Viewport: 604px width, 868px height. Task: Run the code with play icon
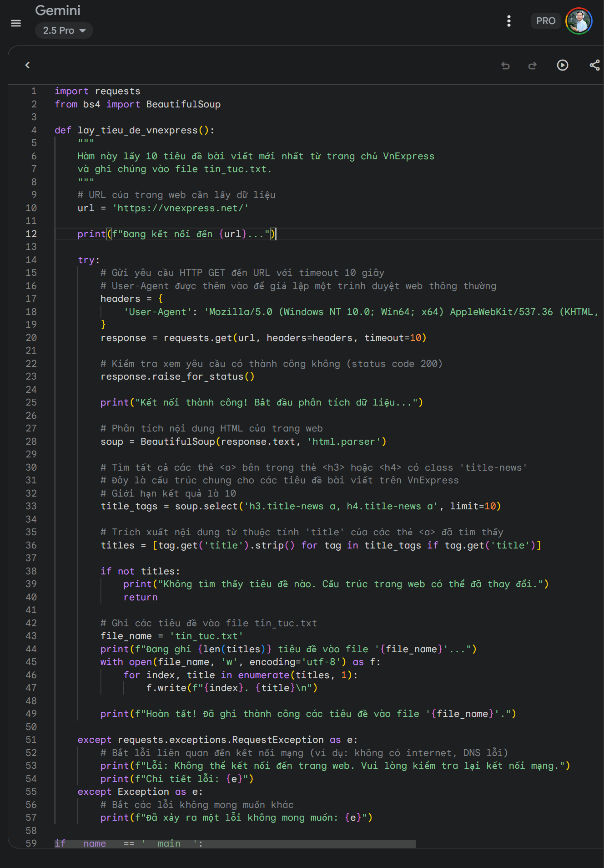(x=563, y=65)
